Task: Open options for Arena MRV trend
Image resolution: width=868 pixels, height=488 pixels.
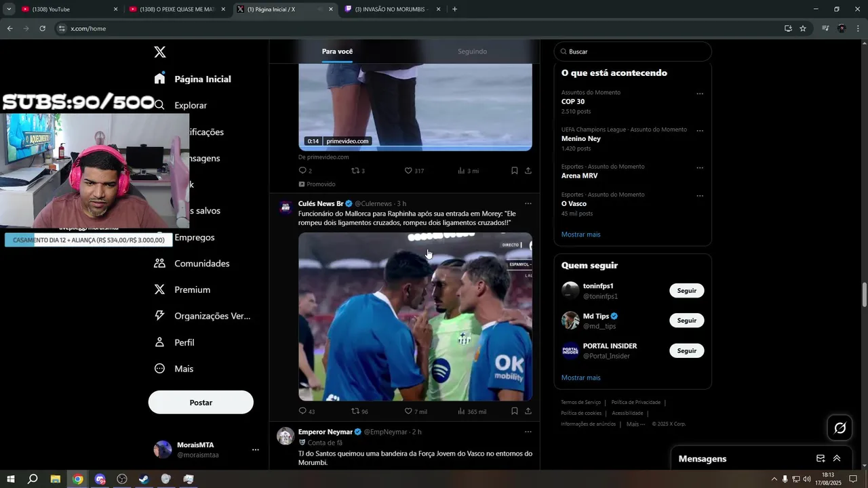Action: pyautogui.click(x=700, y=168)
